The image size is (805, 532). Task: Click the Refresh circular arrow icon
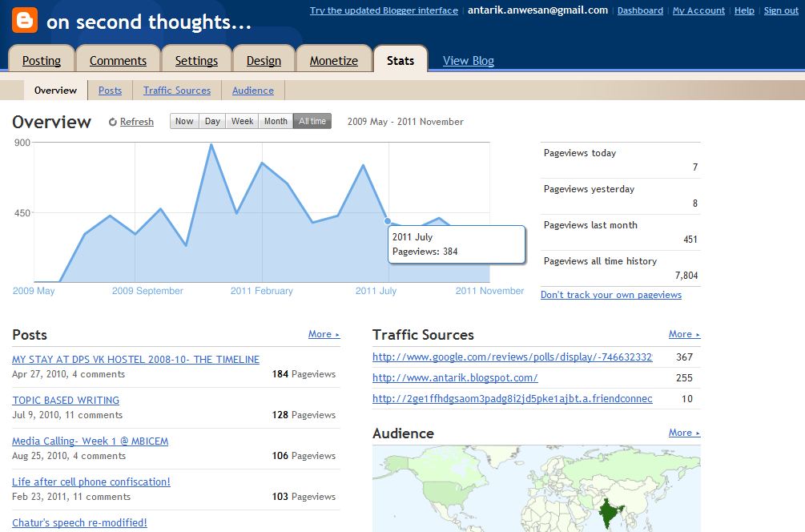click(x=112, y=122)
